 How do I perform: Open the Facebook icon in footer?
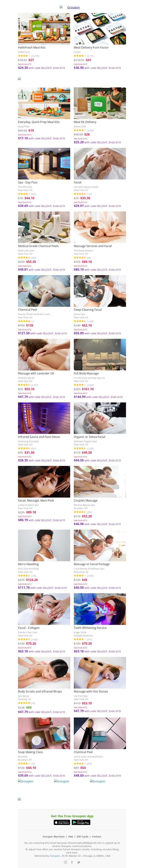point(72,862)
